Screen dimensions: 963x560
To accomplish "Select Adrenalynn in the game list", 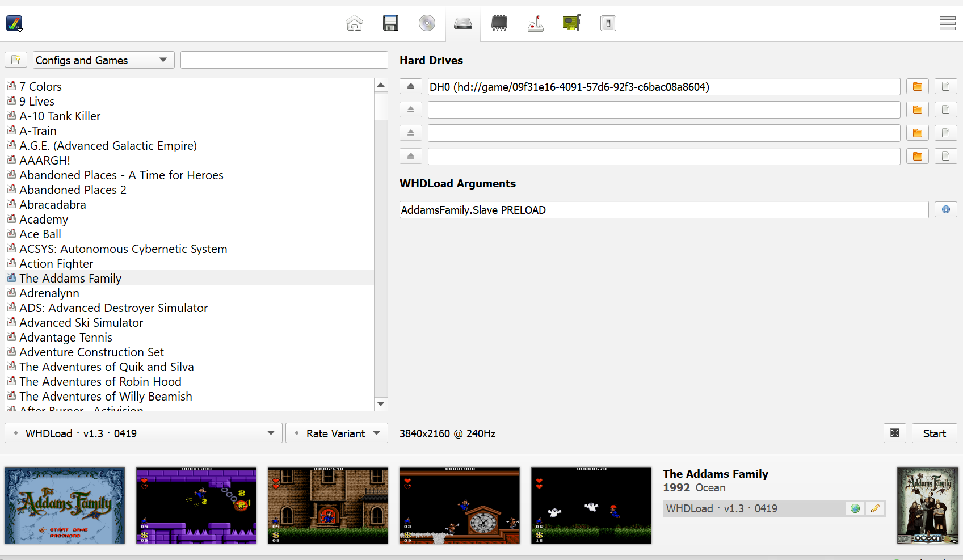I will 190,293.
